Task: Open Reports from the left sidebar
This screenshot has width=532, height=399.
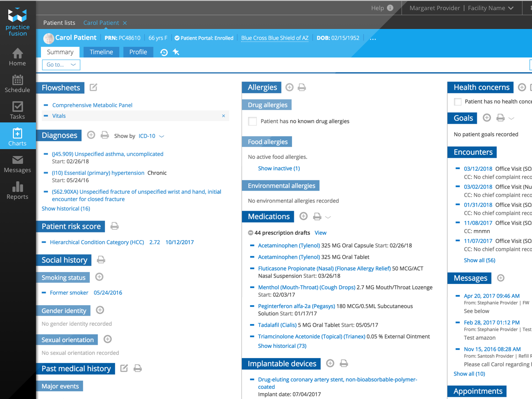Action: pyautogui.click(x=18, y=191)
